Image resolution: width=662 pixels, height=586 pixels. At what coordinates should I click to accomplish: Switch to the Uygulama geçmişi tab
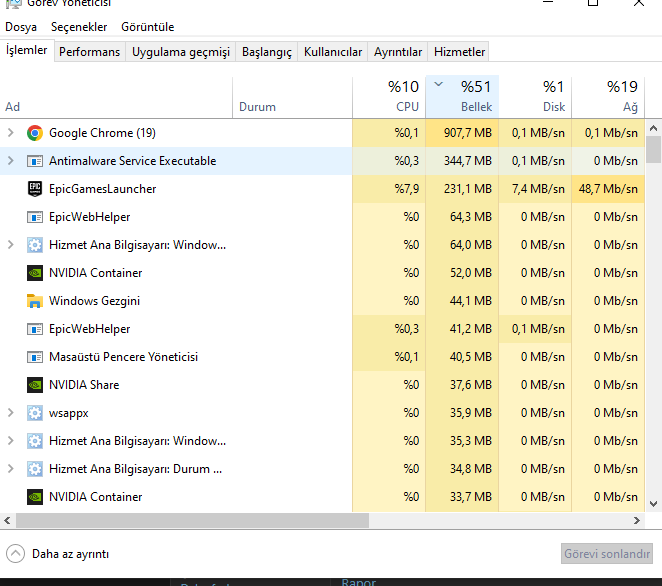coord(181,52)
